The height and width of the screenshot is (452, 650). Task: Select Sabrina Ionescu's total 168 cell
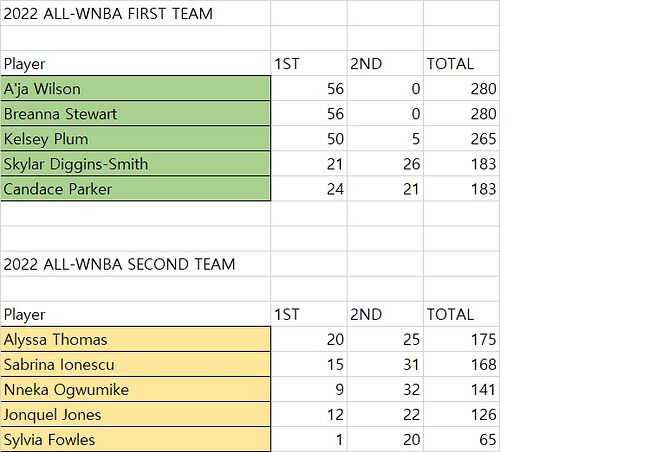tap(461, 365)
